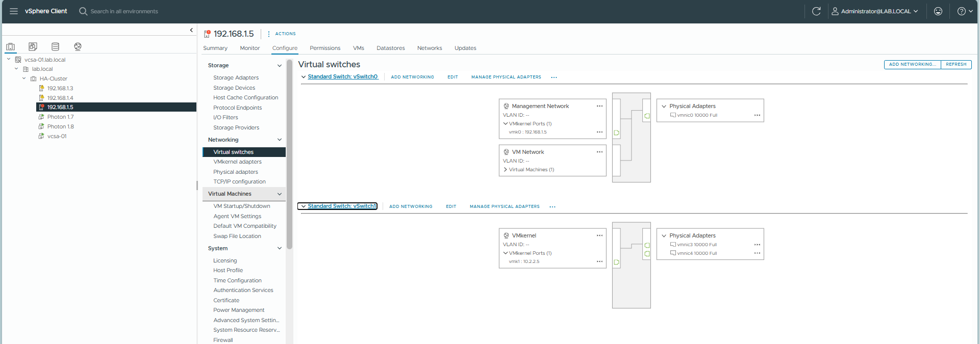Click the global search magnifier icon

point(83,11)
